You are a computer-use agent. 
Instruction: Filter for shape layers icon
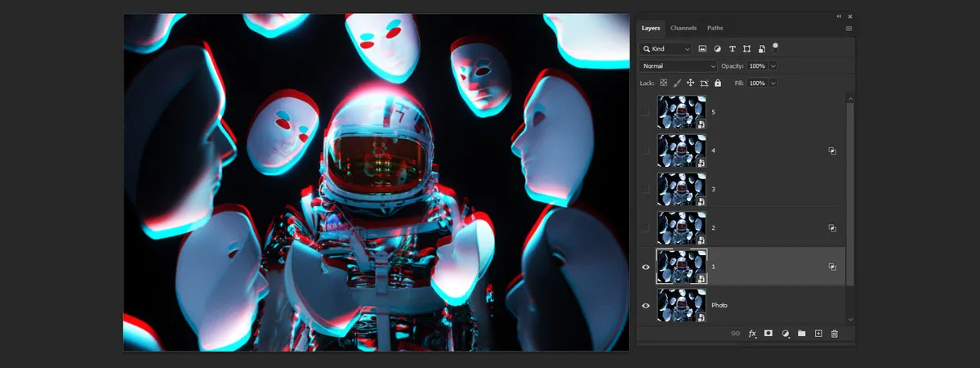(746, 49)
